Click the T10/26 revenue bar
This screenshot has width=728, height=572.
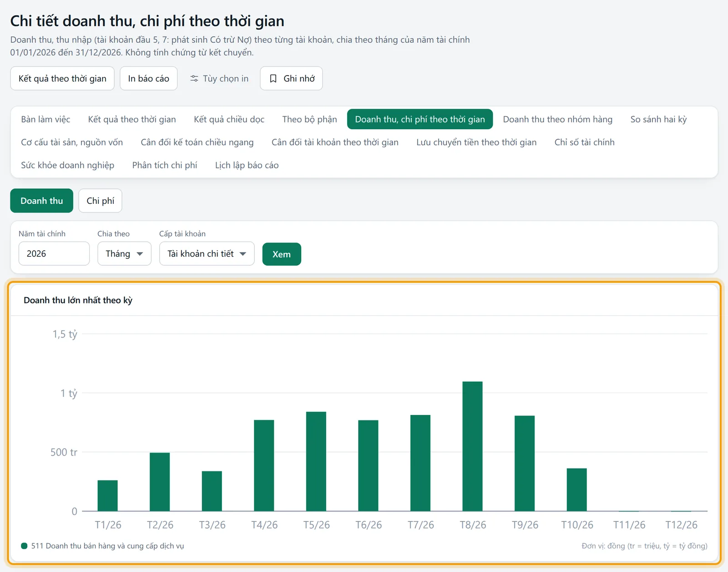click(x=576, y=490)
